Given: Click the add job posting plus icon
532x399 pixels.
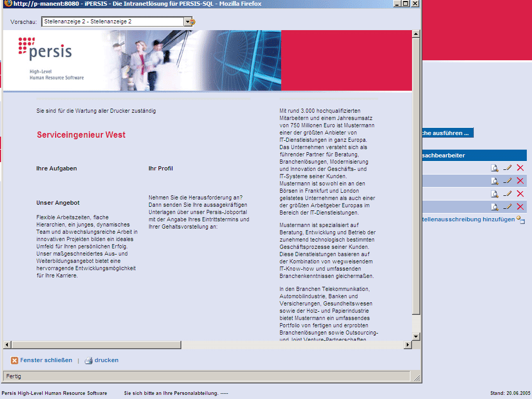Looking at the screenshot, I should [521, 220].
